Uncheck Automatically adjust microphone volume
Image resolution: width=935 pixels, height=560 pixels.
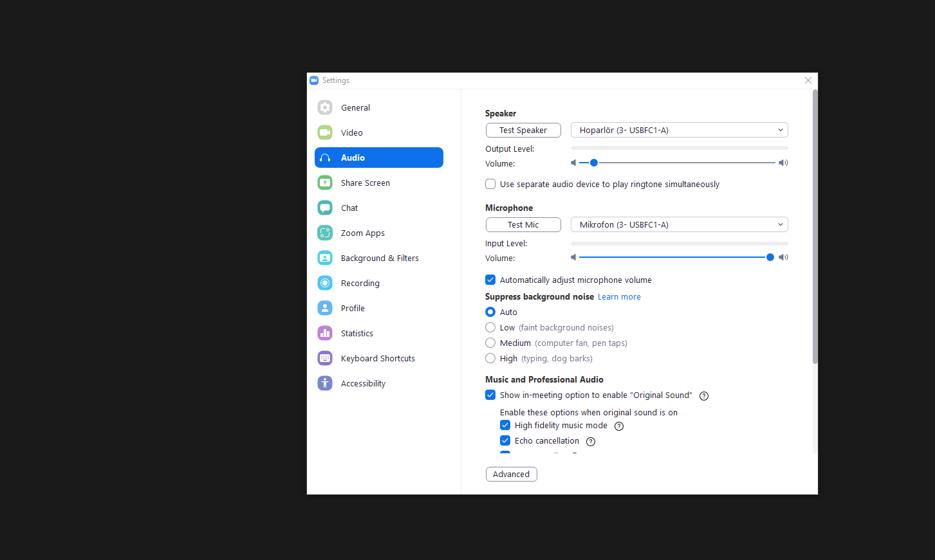click(490, 280)
